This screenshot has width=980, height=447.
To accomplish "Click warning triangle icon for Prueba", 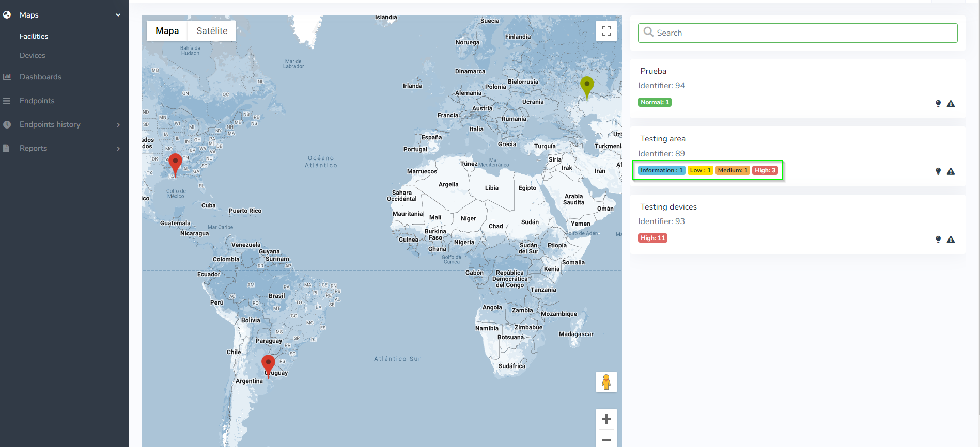I will point(951,104).
